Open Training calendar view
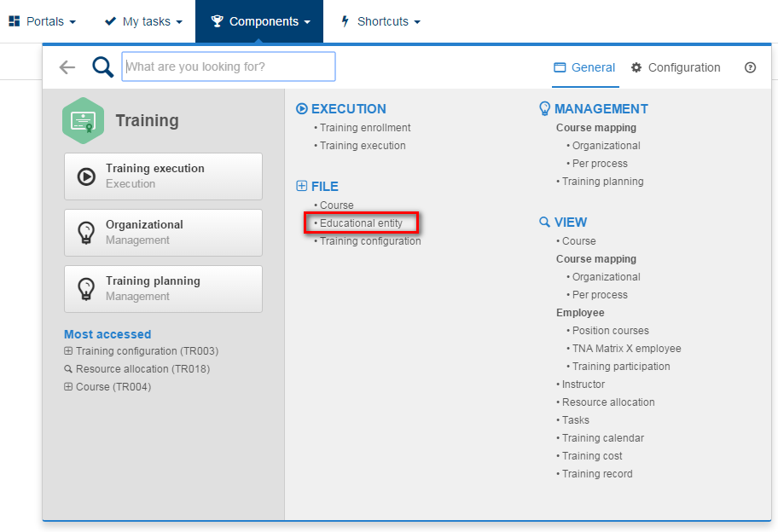This screenshot has width=778, height=532. tap(603, 438)
